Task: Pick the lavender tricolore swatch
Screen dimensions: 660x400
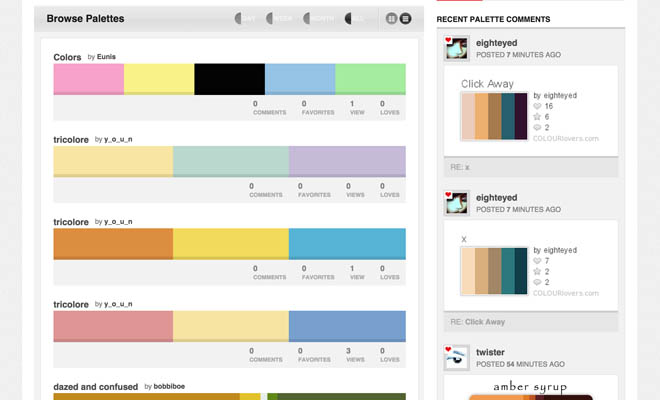Action: point(347,162)
